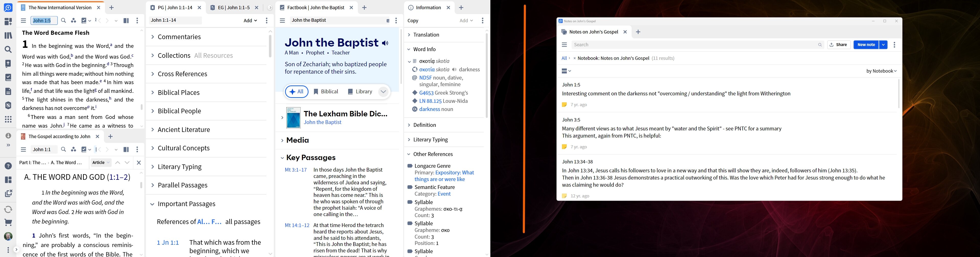Click the New note button
980x257 pixels.
coord(866,45)
